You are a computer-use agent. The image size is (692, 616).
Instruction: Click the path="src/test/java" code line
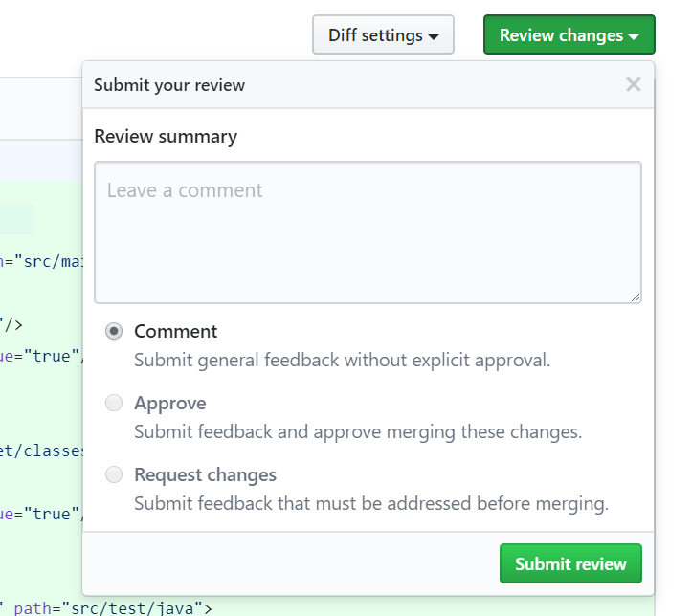point(106,608)
